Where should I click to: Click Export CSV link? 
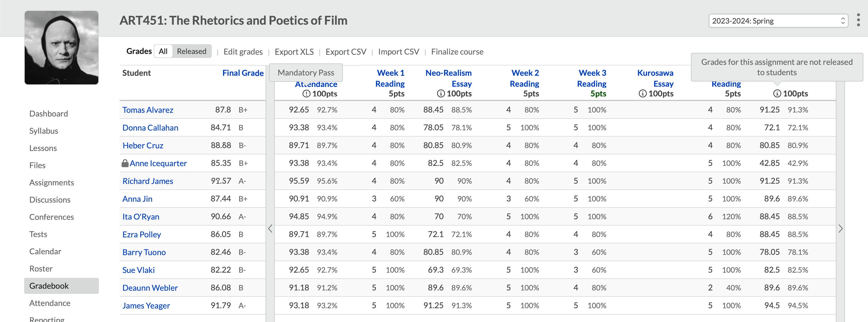tap(345, 52)
